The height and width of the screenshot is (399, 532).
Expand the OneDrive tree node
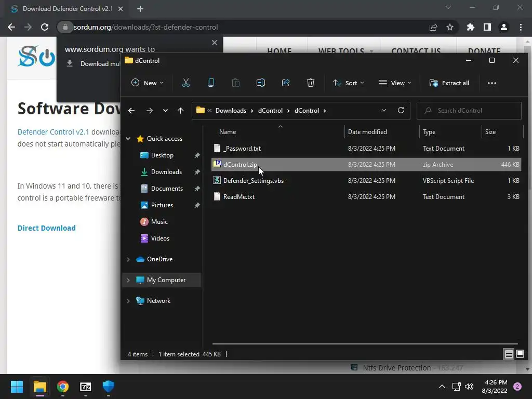tap(128, 259)
